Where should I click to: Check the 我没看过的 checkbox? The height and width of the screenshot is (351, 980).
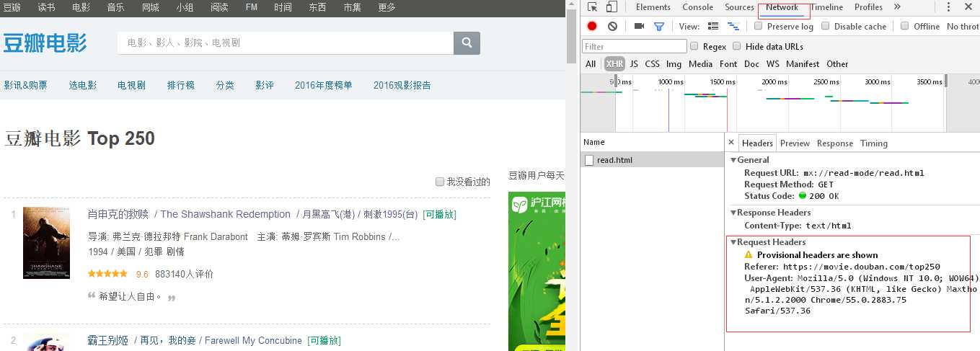click(440, 182)
